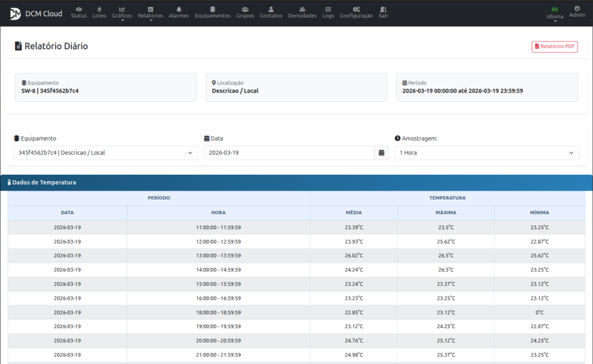Open Alarmes bell icon
The image size is (593, 364).
coord(179,12)
